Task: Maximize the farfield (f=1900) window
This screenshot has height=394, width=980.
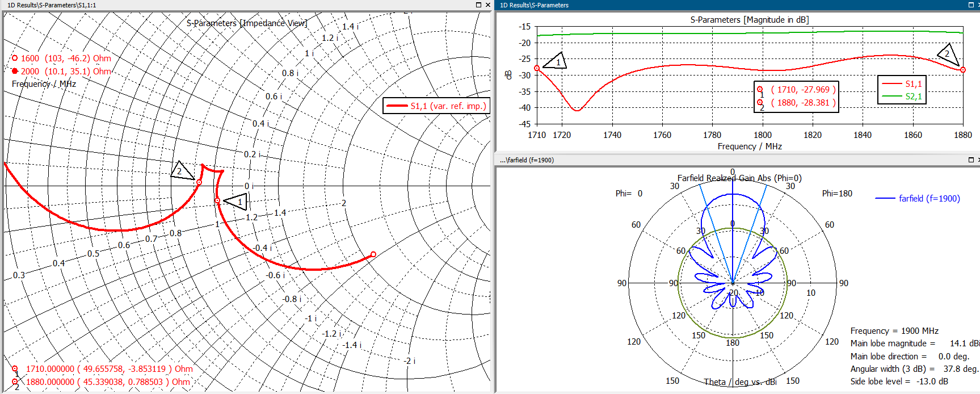Action: [971, 160]
